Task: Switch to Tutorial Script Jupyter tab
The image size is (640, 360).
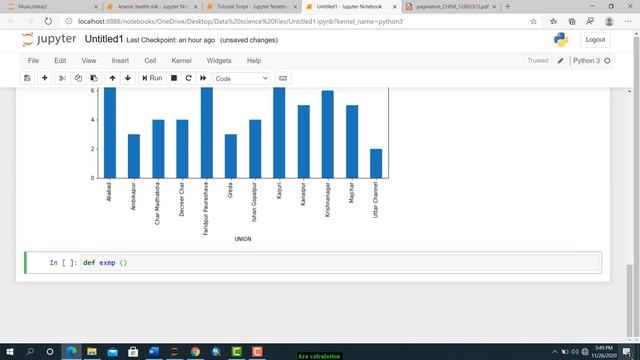Action: pyautogui.click(x=251, y=7)
